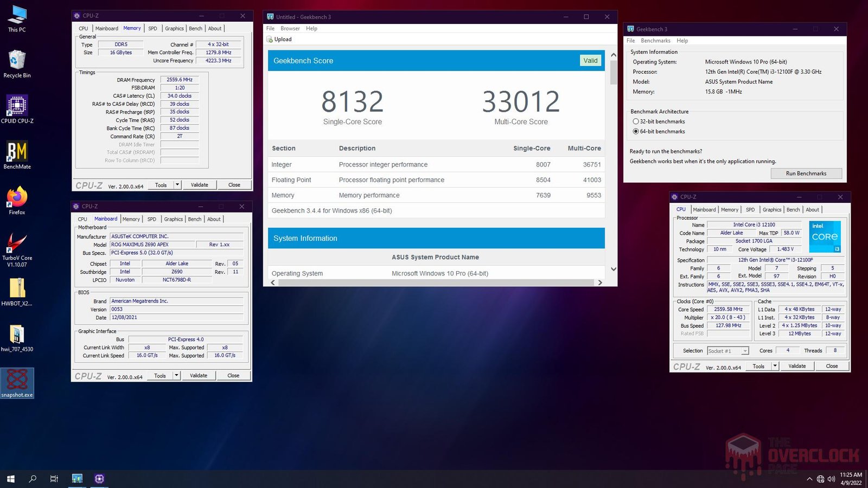Screen dimensions: 868x488
Task: Click the Task View icon on taskbar
Action: coord(54,479)
